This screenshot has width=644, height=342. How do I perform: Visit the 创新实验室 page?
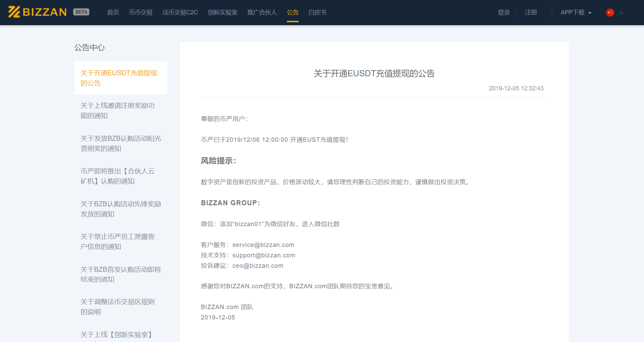[223, 12]
